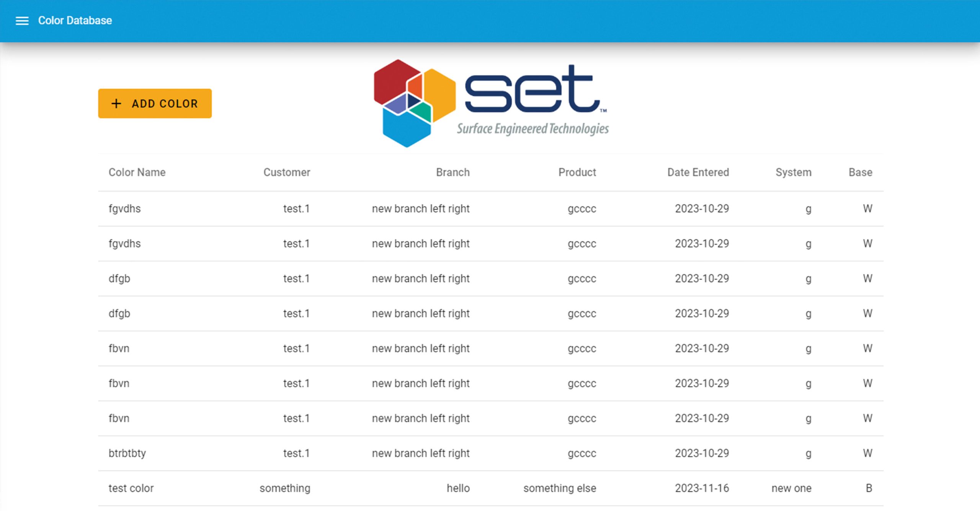Image resolution: width=980 pixels, height=511 pixels.
Task: Click the Branch column header
Action: pos(452,172)
